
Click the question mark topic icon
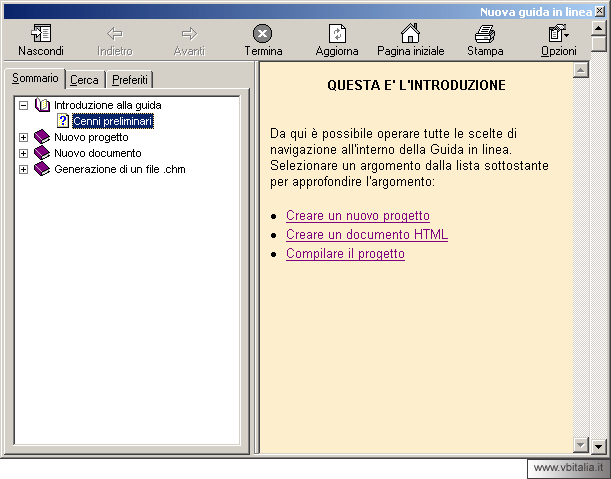pyautogui.click(x=63, y=121)
